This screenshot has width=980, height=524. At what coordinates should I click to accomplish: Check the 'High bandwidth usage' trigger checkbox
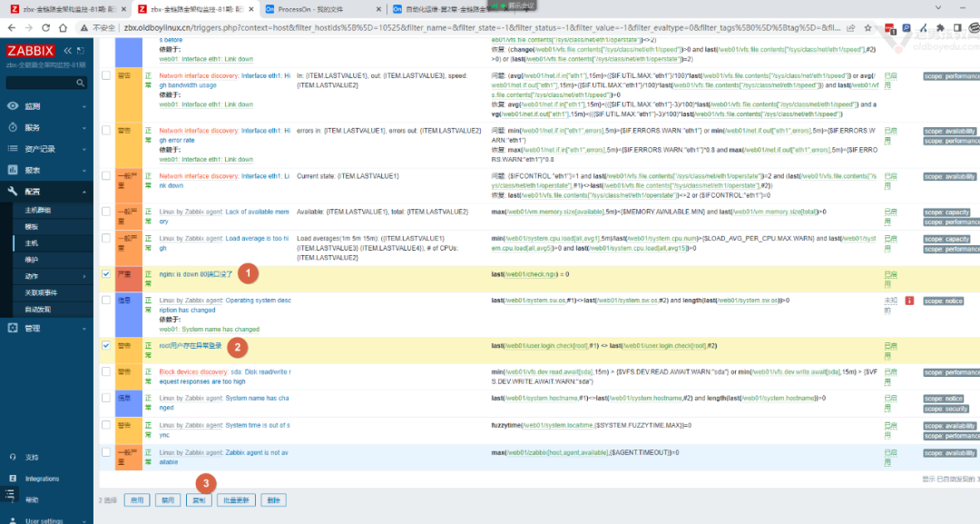click(x=106, y=75)
